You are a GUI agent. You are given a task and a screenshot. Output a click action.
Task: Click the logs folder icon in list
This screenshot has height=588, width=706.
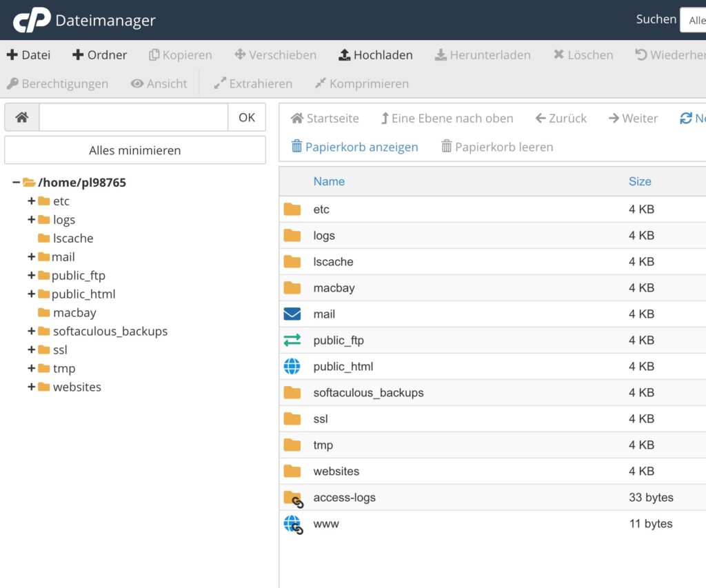[x=292, y=235]
